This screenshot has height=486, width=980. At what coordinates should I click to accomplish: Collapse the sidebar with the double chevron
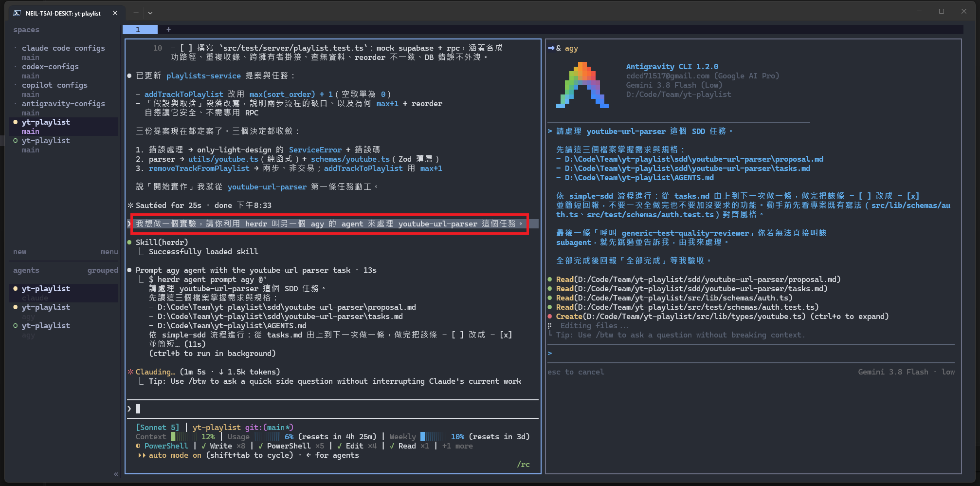(x=116, y=474)
